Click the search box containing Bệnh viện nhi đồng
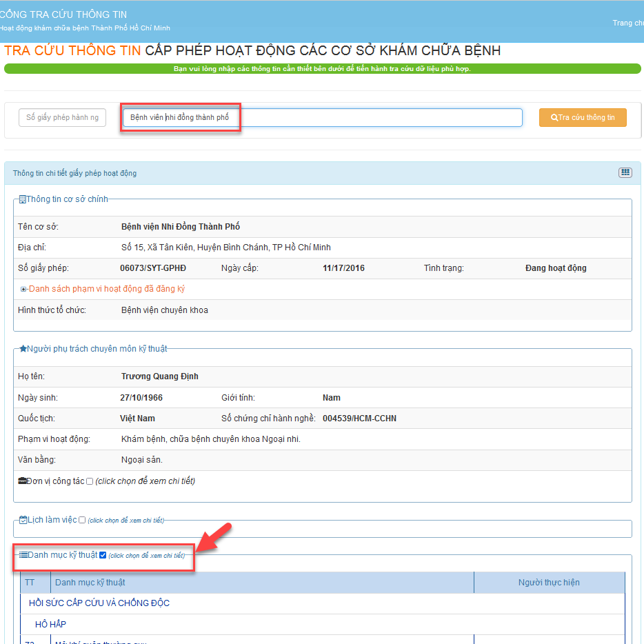This screenshot has width=644, height=644. [x=322, y=118]
